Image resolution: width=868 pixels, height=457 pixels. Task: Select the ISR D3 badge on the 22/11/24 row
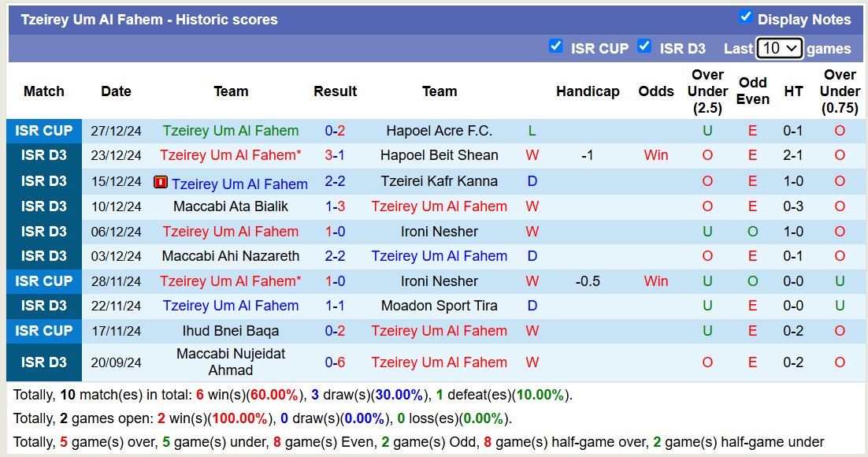tap(43, 306)
